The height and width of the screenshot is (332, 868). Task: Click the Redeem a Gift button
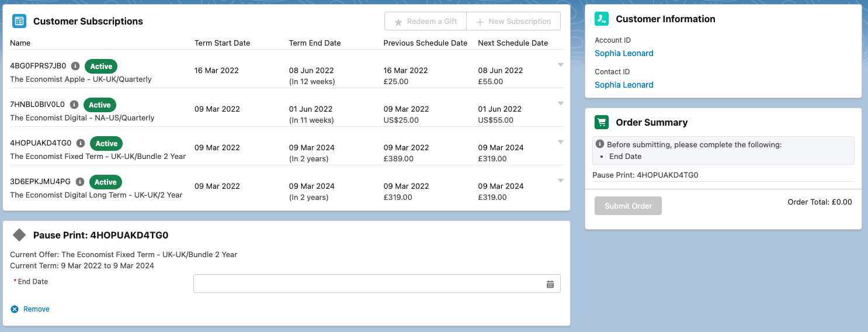coord(425,21)
